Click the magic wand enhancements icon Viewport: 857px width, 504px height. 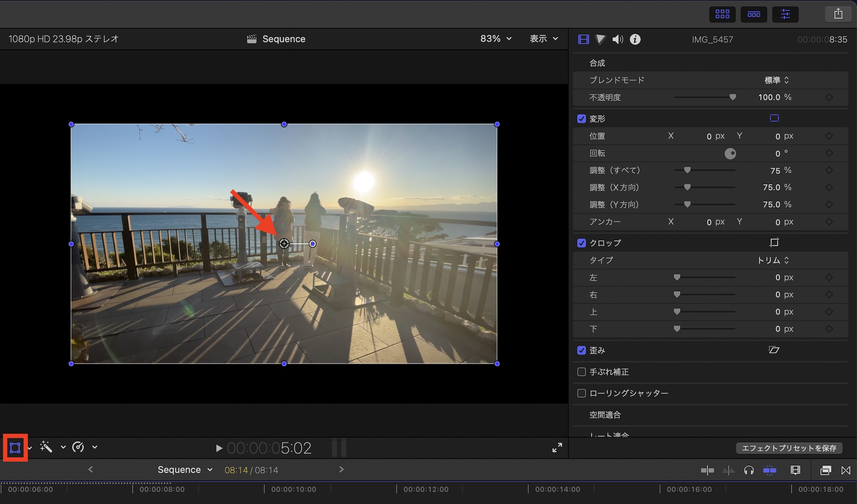[46, 447]
